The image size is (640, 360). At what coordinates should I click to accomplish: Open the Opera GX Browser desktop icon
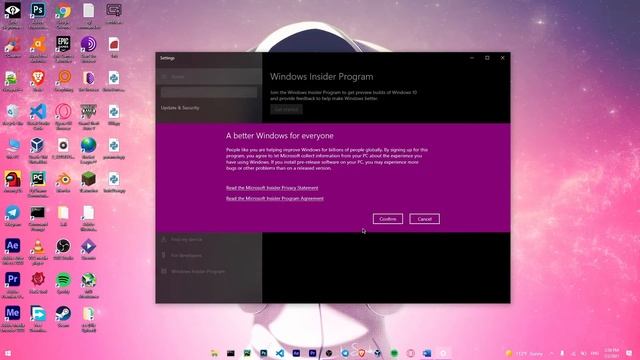(63, 117)
